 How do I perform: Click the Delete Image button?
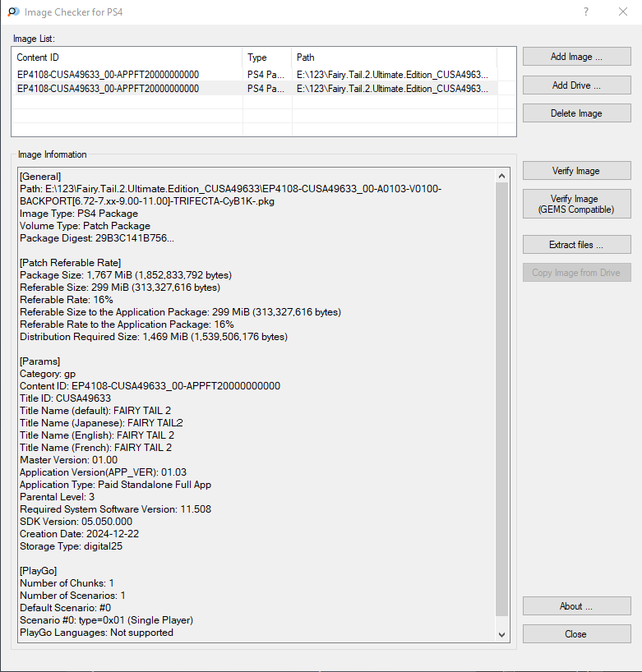(576, 113)
